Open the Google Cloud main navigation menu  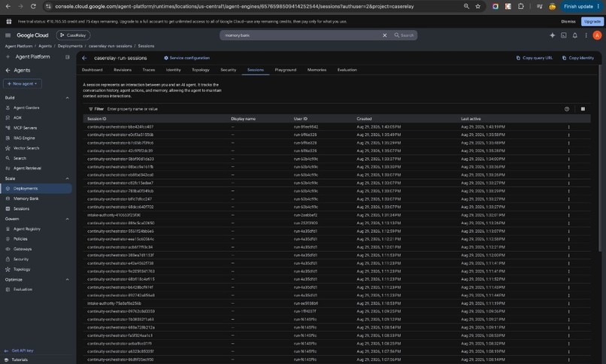pyautogui.click(x=8, y=35)
